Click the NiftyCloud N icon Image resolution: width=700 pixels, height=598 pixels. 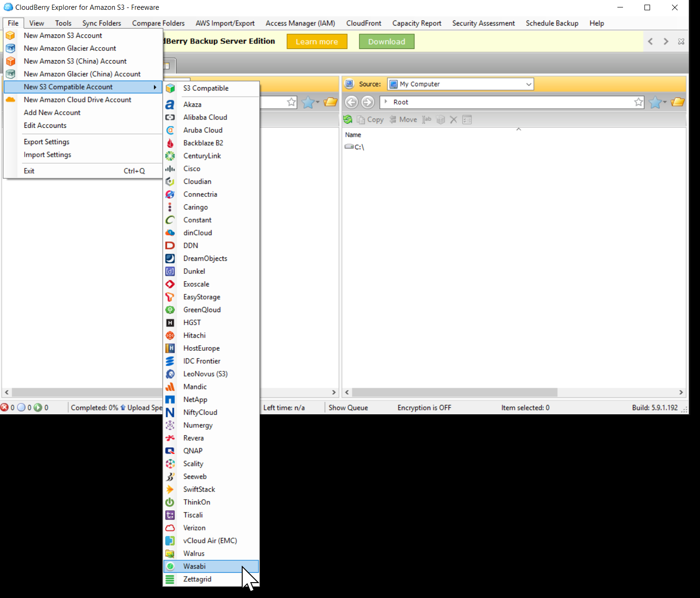coord(170,412)
